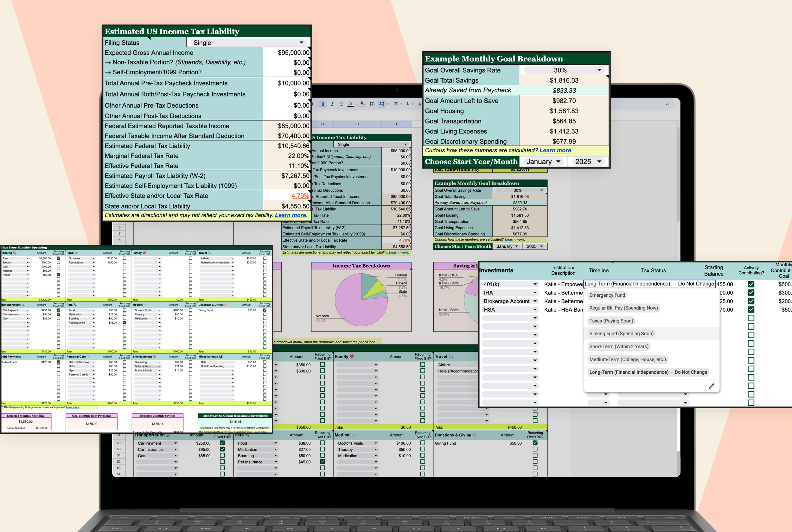Uncheck Actively Contributing for 401(k)
Image resolution: width=792 pixels, height=532 pixels.
(x=751, y=284)
